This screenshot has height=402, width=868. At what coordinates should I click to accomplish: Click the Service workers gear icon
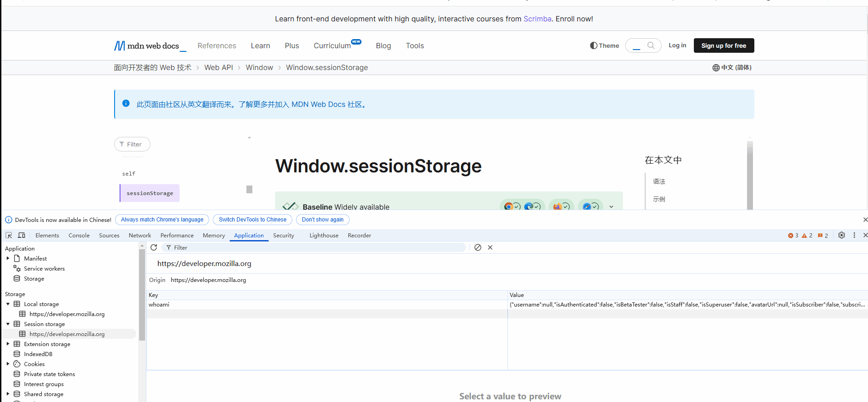coord(17,268)
